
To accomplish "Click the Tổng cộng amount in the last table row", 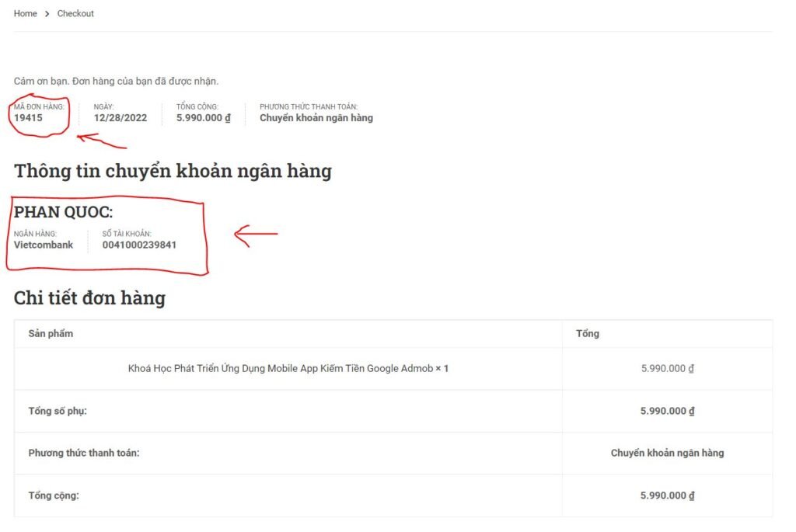I will point(667,495).
